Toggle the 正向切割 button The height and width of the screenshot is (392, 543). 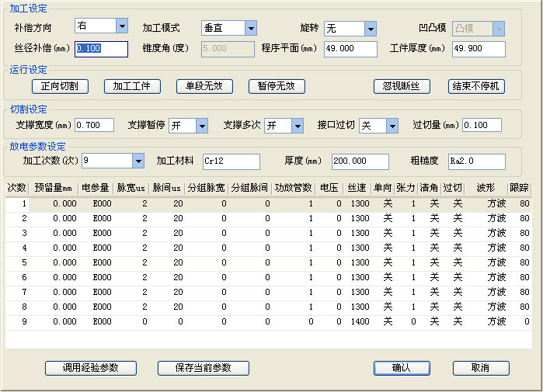click(x=60, y=86)
